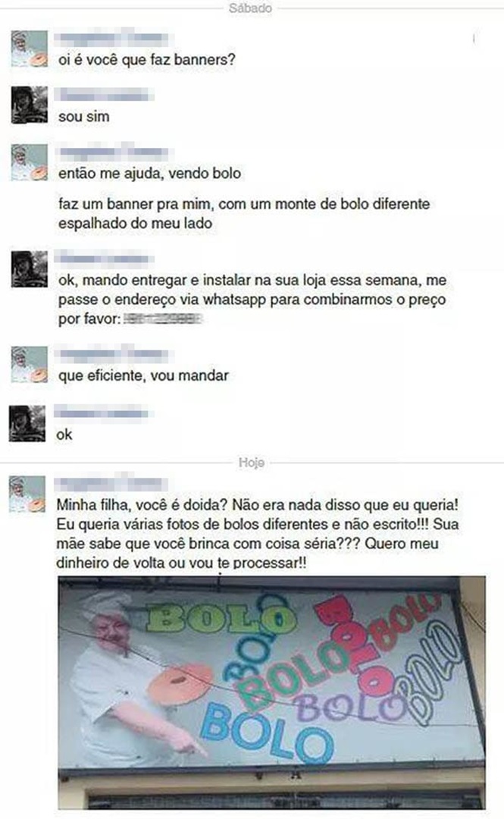Open baker avatar beside "que eficiente, vou mandar"
Image resolution: width=504 pixels, height=819 pixels.
click(x=30, y=364)
